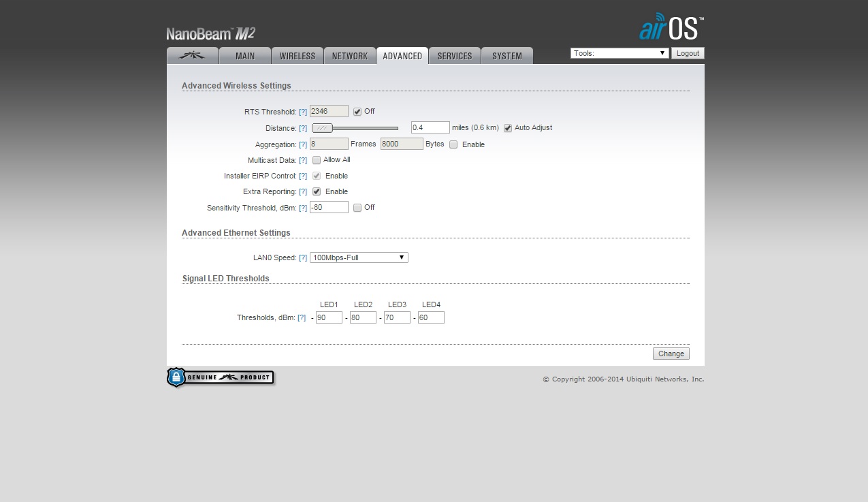Open help for Aggregation

[303, 144]
